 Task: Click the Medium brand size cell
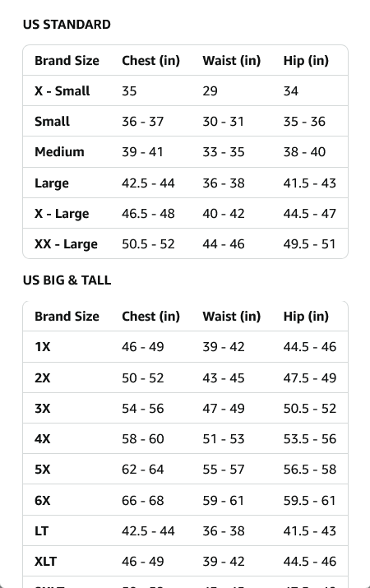point(59,151)
